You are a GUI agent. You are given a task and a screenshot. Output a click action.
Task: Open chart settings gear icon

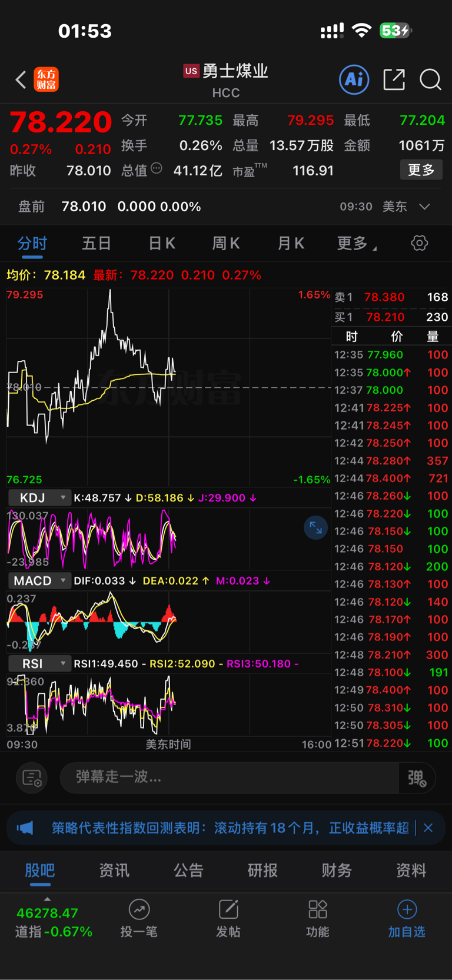click(420, 243)
